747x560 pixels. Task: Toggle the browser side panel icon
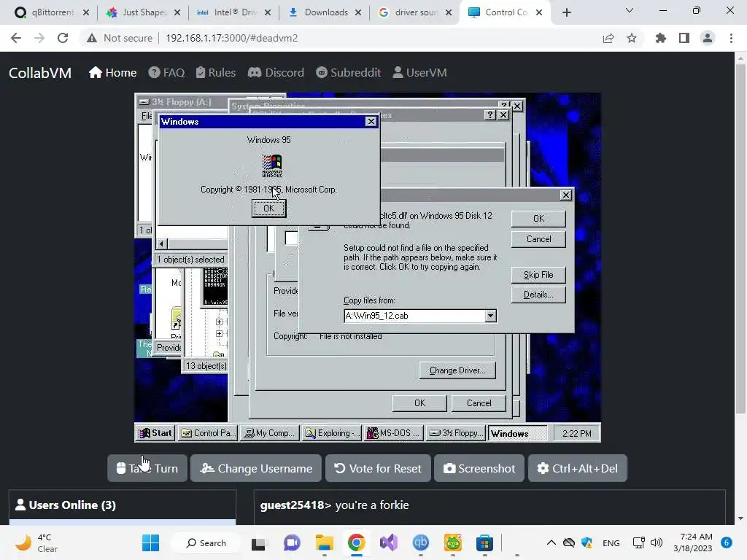coord(684,38)
